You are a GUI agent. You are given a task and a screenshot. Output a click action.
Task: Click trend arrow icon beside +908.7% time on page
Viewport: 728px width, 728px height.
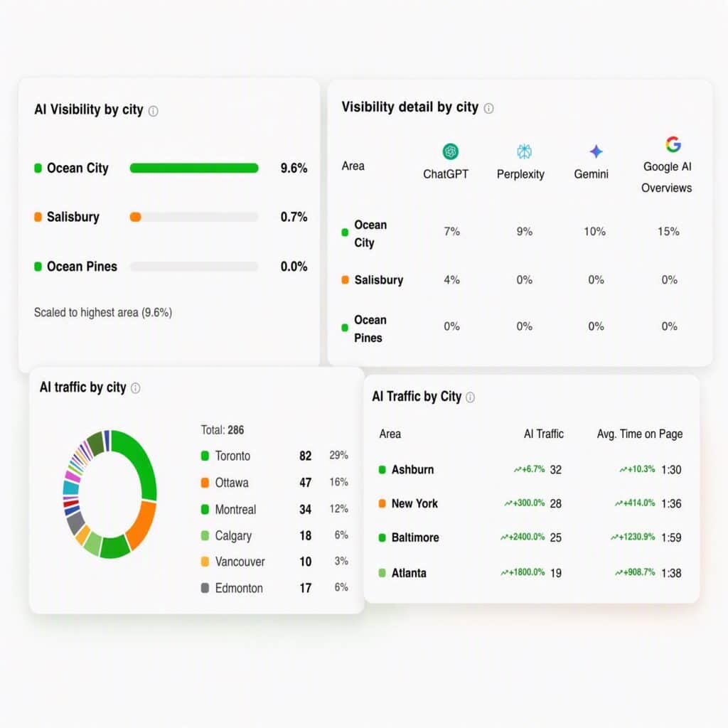point(619,573)
